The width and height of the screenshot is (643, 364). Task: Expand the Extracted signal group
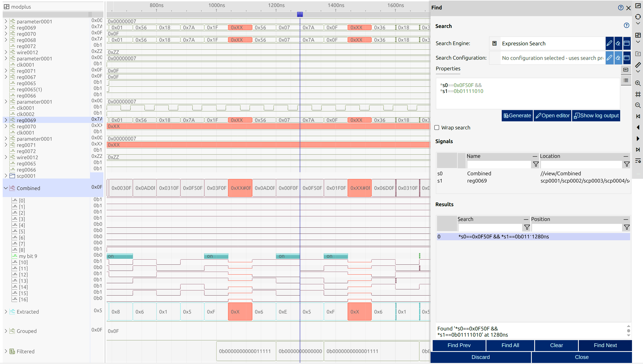click(x=6, y=312)
